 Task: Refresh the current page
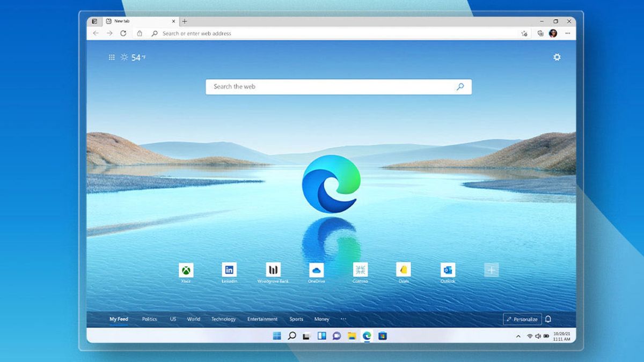coord(123,33)
